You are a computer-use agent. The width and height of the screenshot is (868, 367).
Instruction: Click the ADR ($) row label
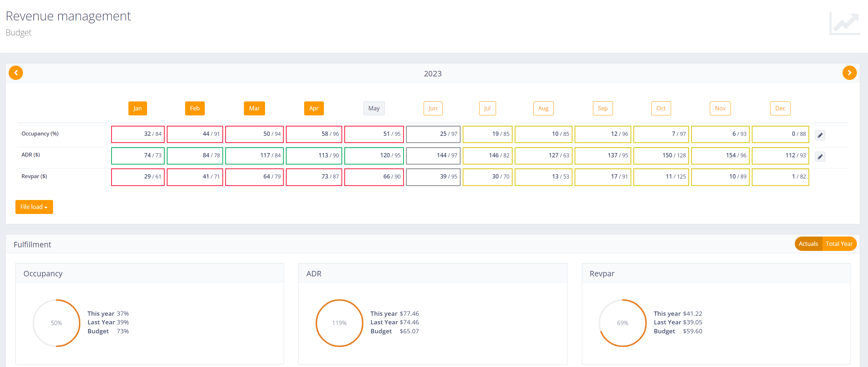click(30, 155)
